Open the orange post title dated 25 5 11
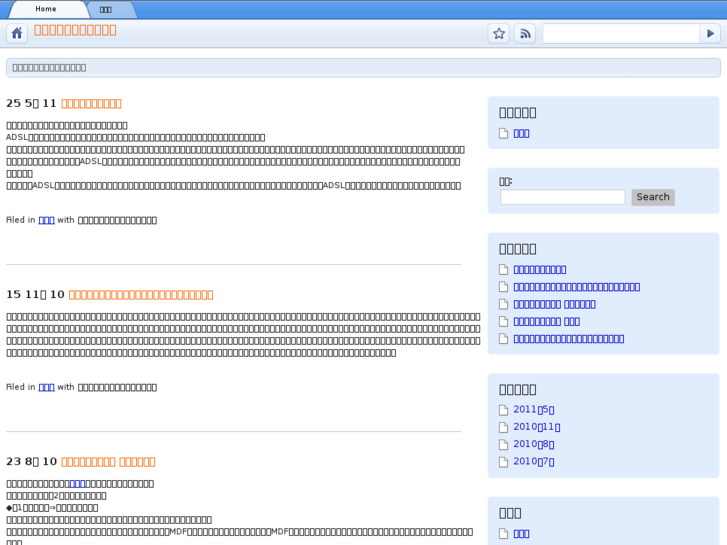The height and width of the screenshot is (545, 727). click(91, 103)
